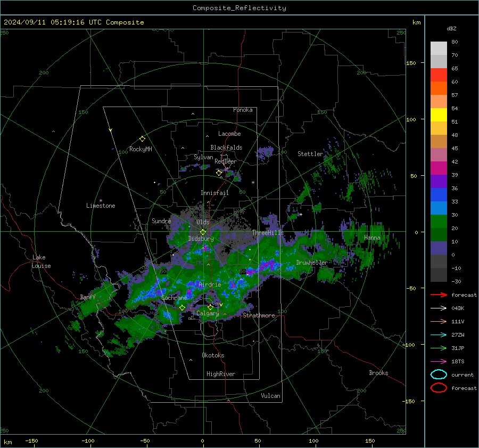The height and width of the screenshot is (448, 479).
Task: Click the Drumheller label
Action: [312, 263]
